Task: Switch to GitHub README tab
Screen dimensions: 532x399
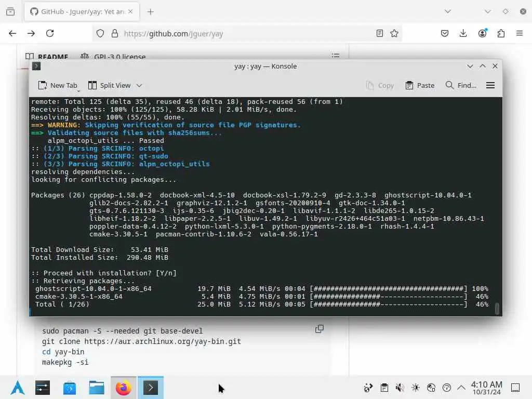Action: 47,56
